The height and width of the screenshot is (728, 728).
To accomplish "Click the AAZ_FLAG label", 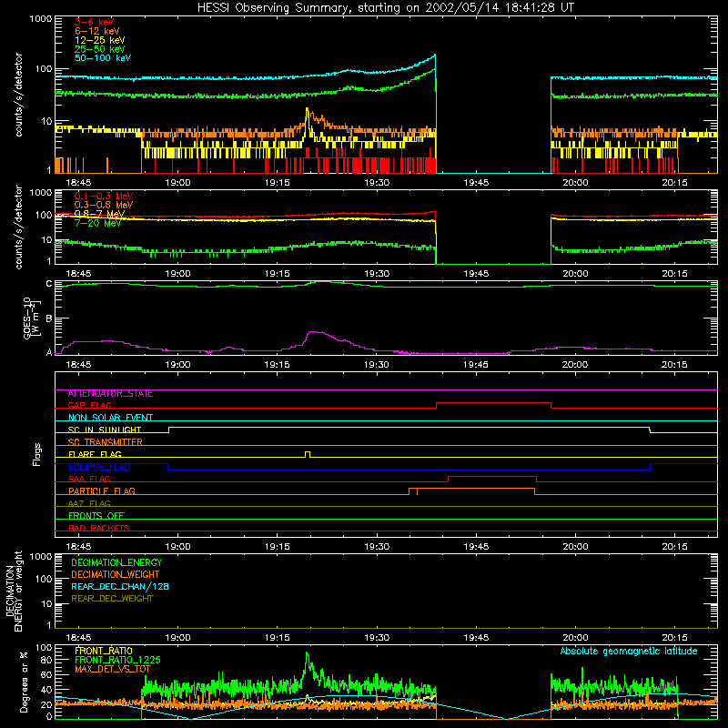I will (x=89, y=503).
